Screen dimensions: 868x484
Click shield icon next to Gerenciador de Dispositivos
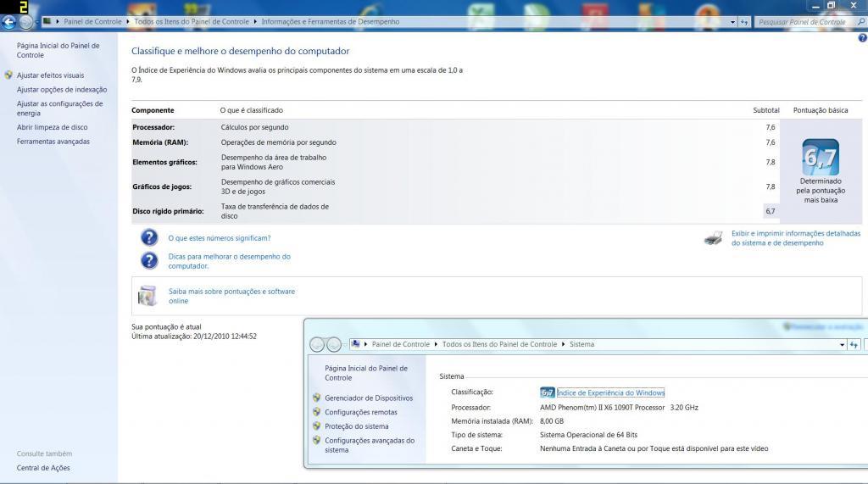tap(317, 398)
